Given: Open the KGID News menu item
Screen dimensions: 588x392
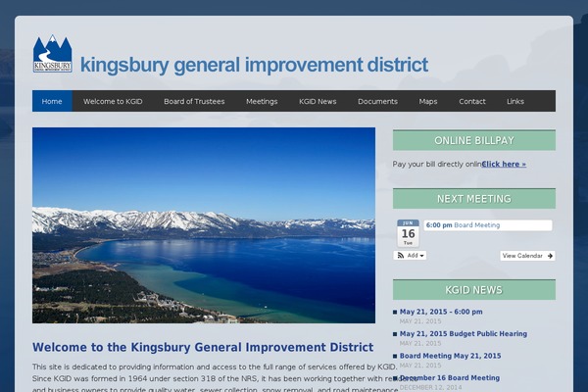Looking at the screenshot, I should coord(318,101).
